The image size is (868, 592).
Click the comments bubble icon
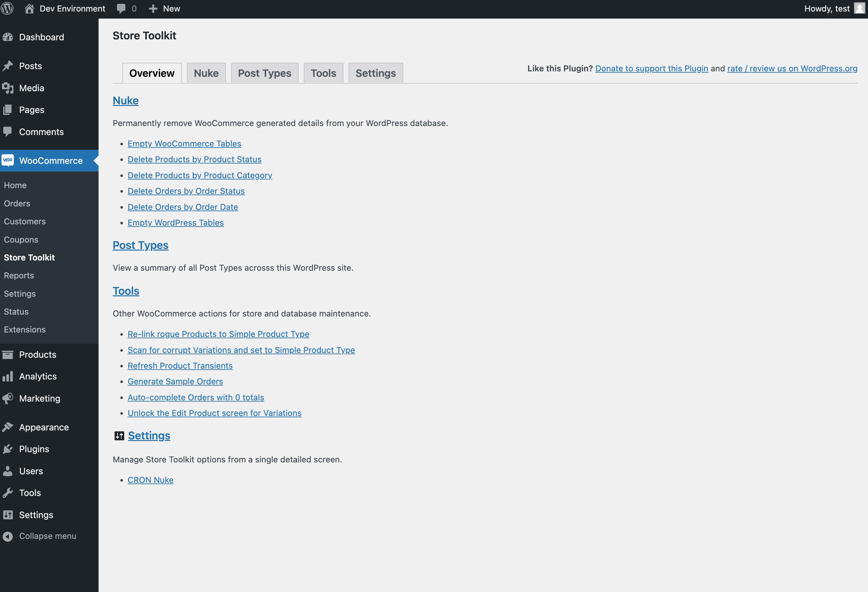pos(121,9)
